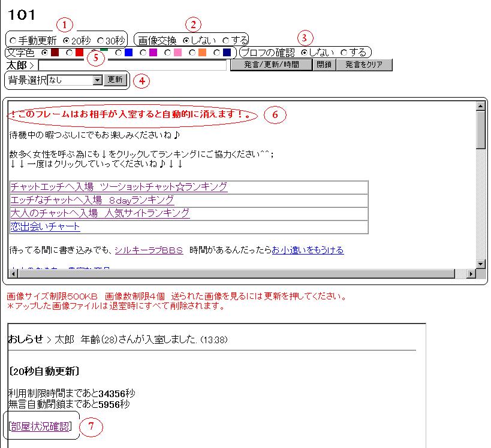Screen dimensions: 491x448
Task: Set プロフの確認 to する
Action: 344,53
